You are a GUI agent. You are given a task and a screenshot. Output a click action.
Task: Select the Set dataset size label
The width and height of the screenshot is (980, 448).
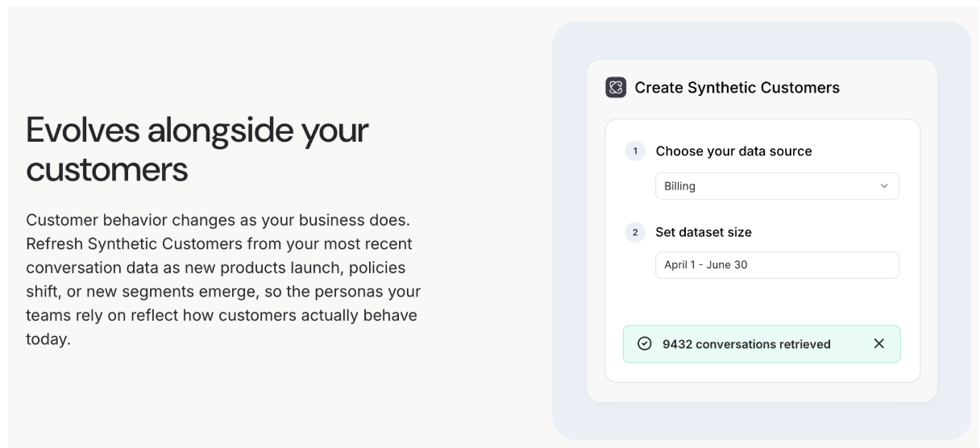point(704,232)
